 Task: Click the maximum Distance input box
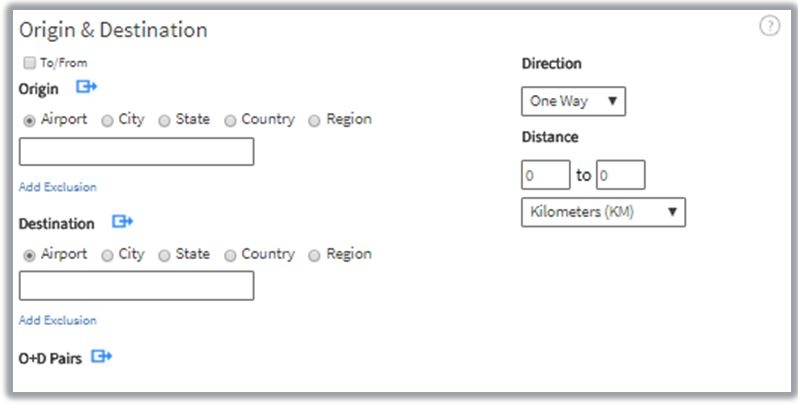(620, 175)
